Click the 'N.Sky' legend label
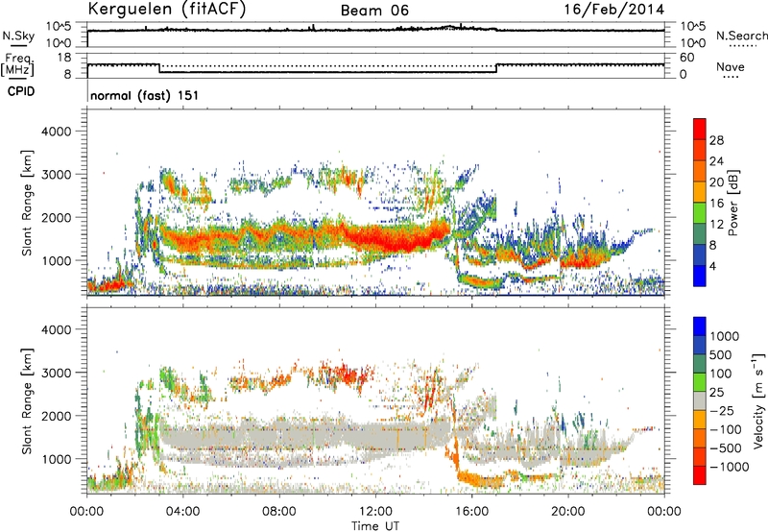768x532 pixels. pos(18,36)
